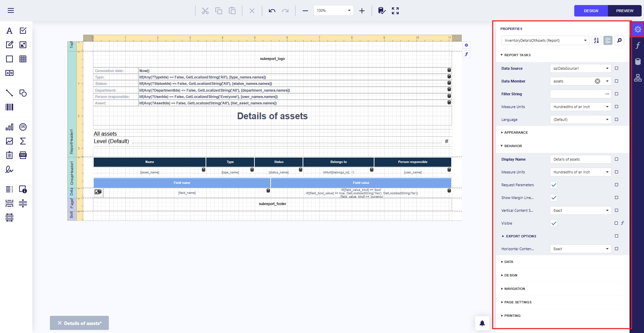The width and height of the screenshot is (644, 333).
Task: Expand the Appearance section
Action: coord(516,133)
